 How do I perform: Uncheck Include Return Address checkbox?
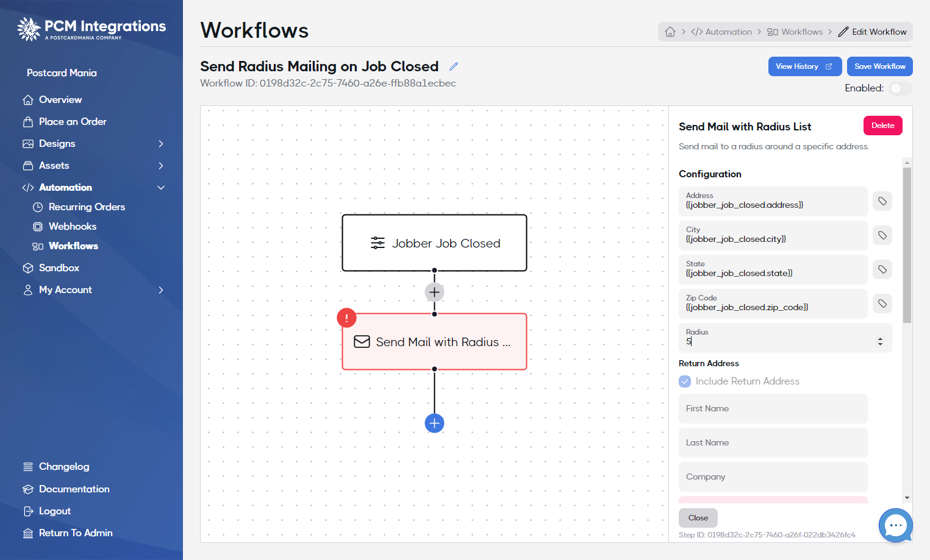[x=685, y=381]
